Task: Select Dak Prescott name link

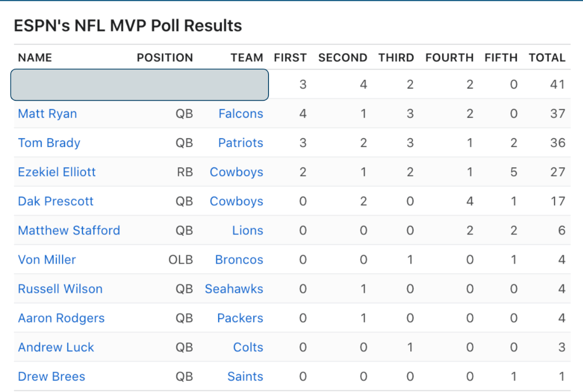Action: pyautogui.click(x=56, y=201)
